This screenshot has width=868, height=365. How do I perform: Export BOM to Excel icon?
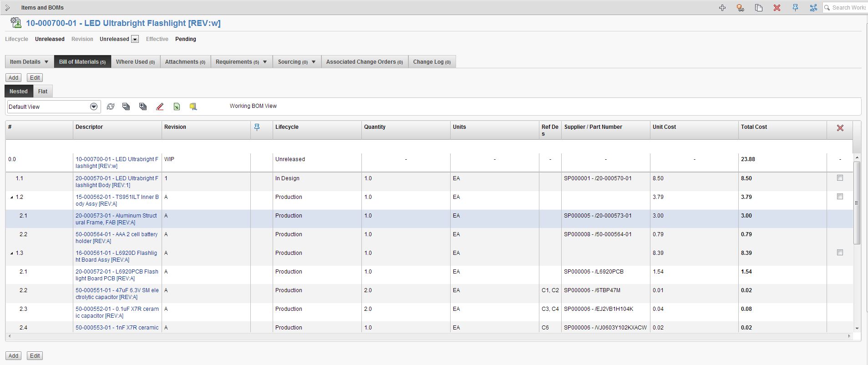pyautogui.click(x=177, y=106)
